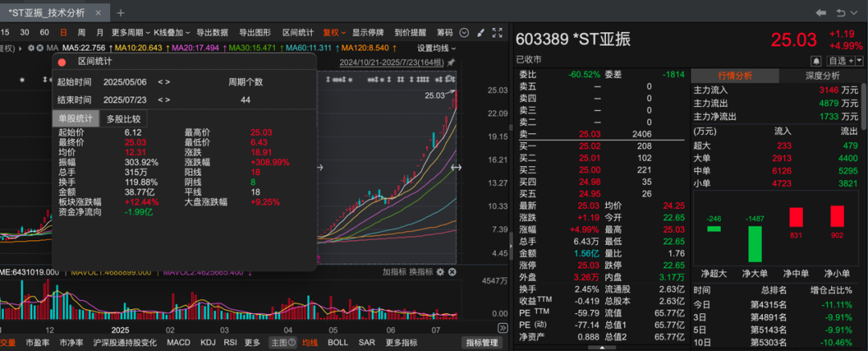868x351 pixels.
Task: Expand the circled chevron in chart toolbar
Action: 465,33
